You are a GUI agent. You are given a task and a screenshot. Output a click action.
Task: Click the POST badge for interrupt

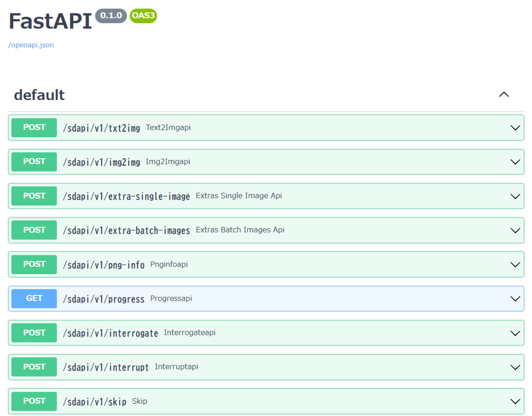(34, 367)
